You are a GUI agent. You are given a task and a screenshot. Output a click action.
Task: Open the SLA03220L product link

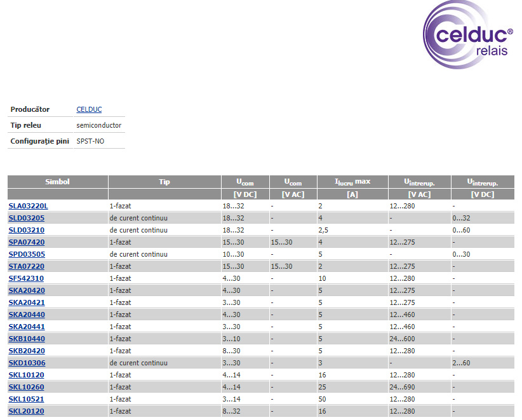[x=29, y=206]
